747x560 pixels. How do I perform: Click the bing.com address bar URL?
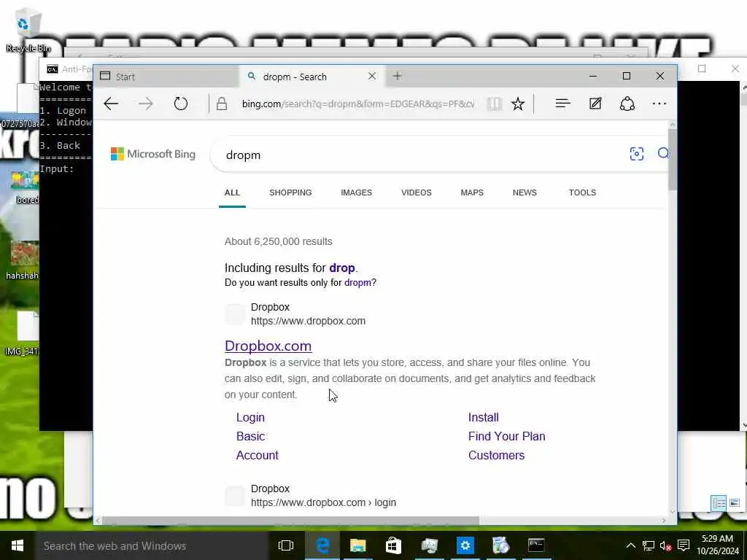click(x=357, y=104)
